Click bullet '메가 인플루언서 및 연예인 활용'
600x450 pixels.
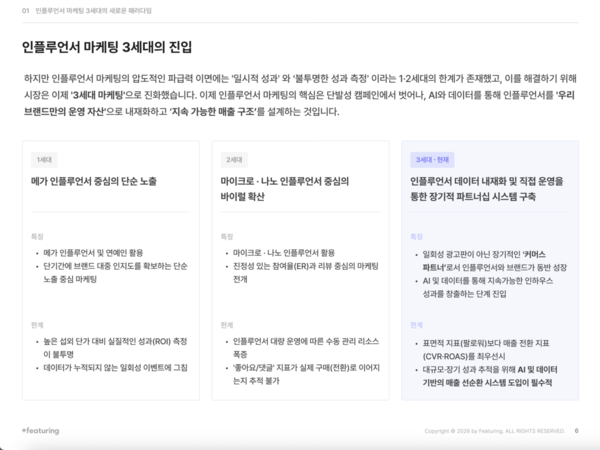(x=93, y=253)
